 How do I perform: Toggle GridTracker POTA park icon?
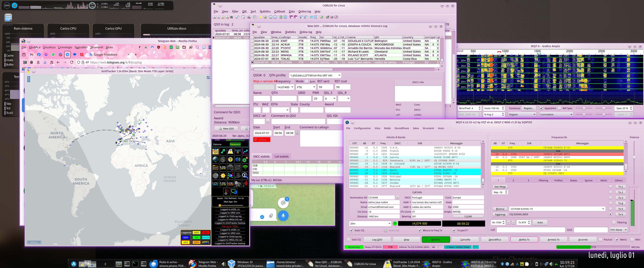click(238, 184)
